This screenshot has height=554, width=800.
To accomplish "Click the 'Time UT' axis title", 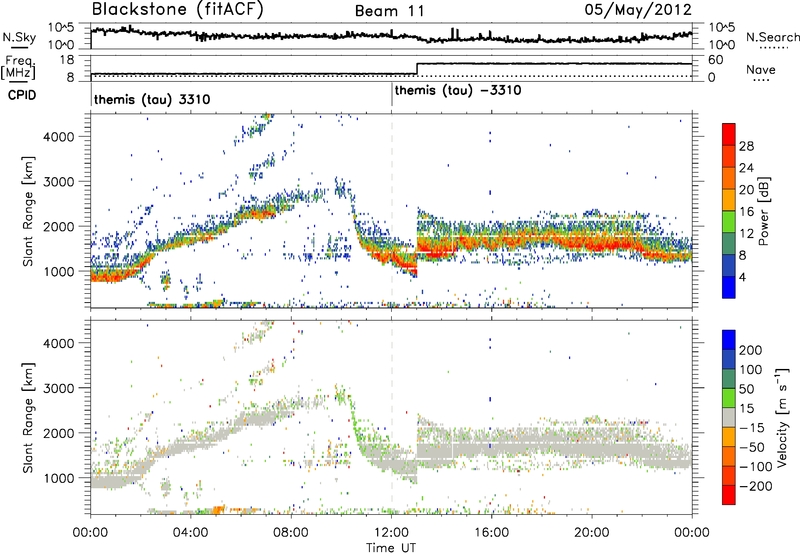I will 391,547.
